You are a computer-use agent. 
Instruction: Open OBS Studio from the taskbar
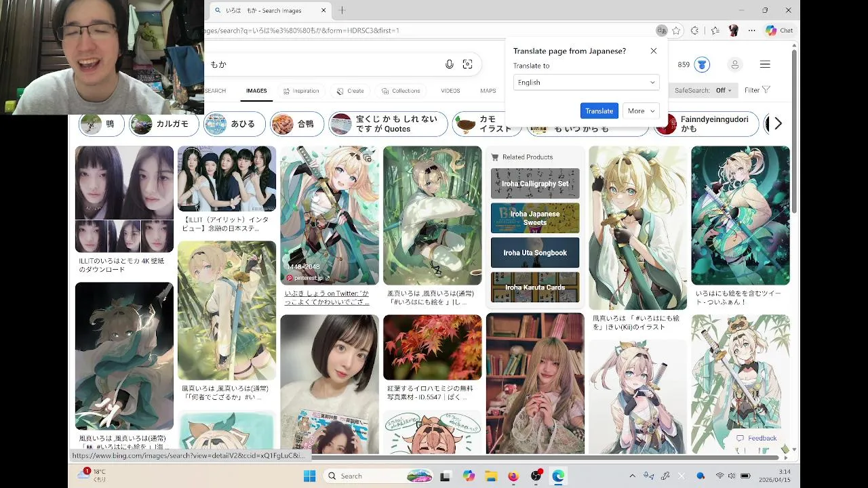(536, 476)
